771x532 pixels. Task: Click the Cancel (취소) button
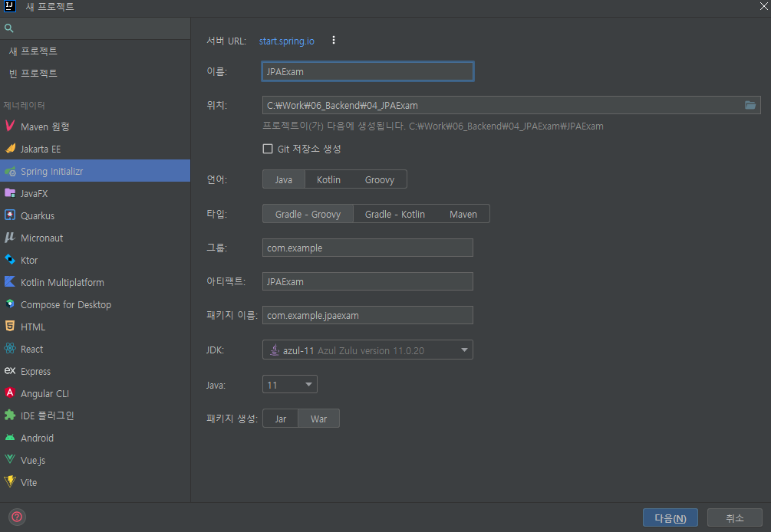(735, 517)
